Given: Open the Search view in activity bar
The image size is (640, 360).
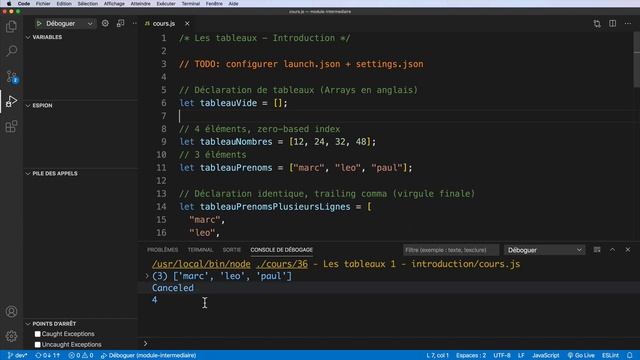Looking at the screenshot, I should [x=11, y=51].
